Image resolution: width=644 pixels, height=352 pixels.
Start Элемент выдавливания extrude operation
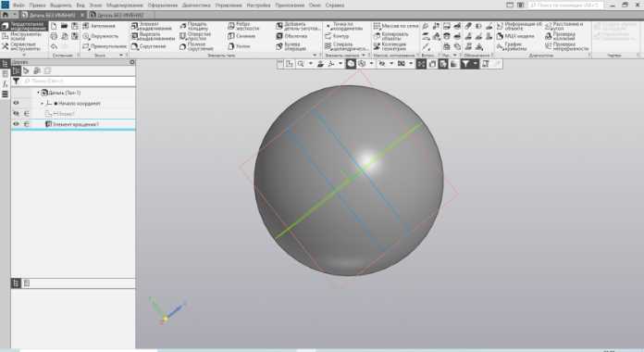pyautogui.click(x=151, y=26)
